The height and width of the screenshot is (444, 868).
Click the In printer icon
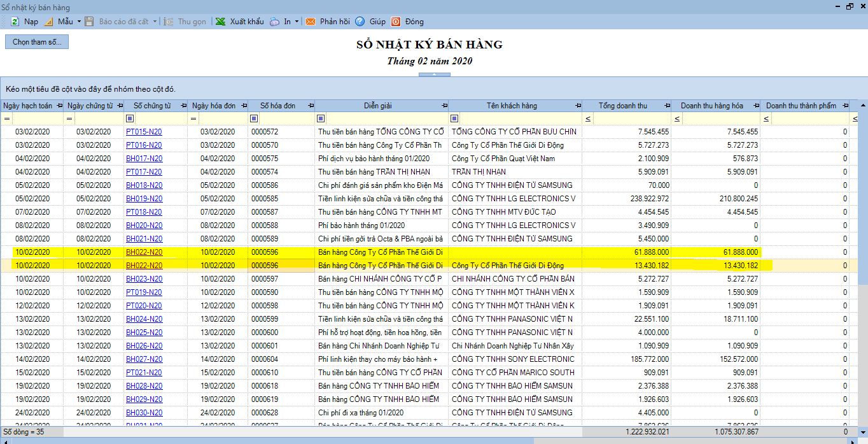coord(274,22)
